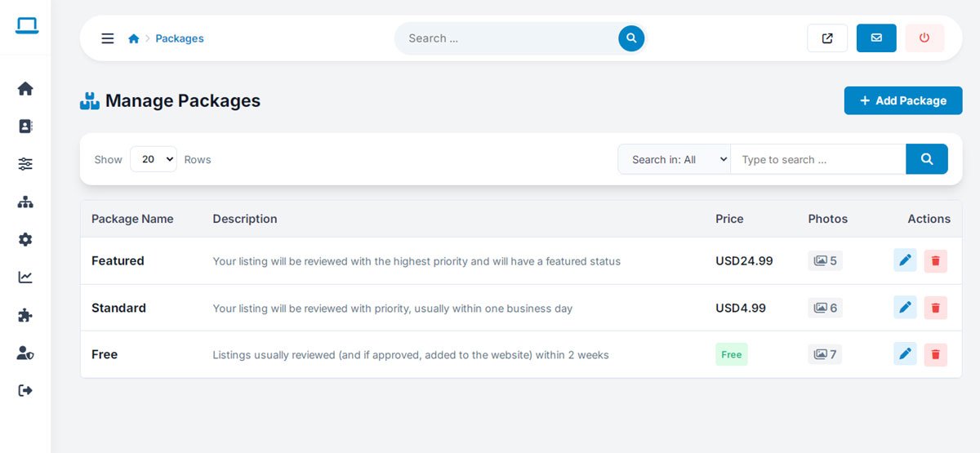Edit the Free package
980x453 pixels.
coord(905,354)
